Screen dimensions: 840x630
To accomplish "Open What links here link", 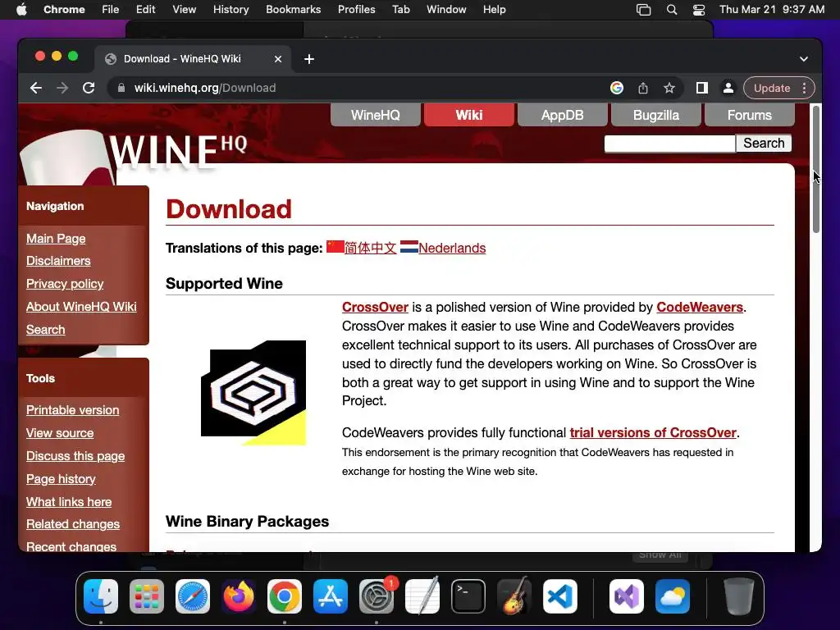I will tap(69, 502).
